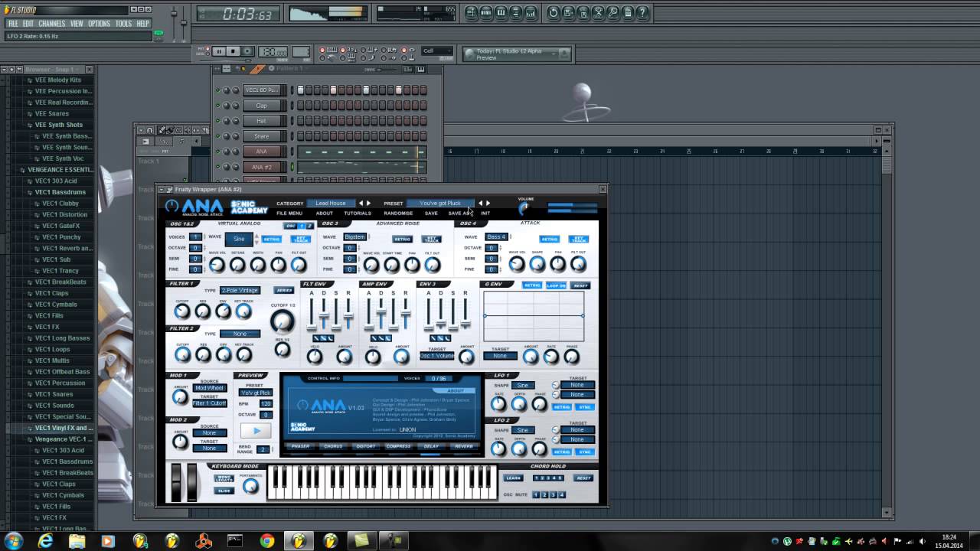
Task: Go to next ANA preset arrow
Action: [488, 204]
